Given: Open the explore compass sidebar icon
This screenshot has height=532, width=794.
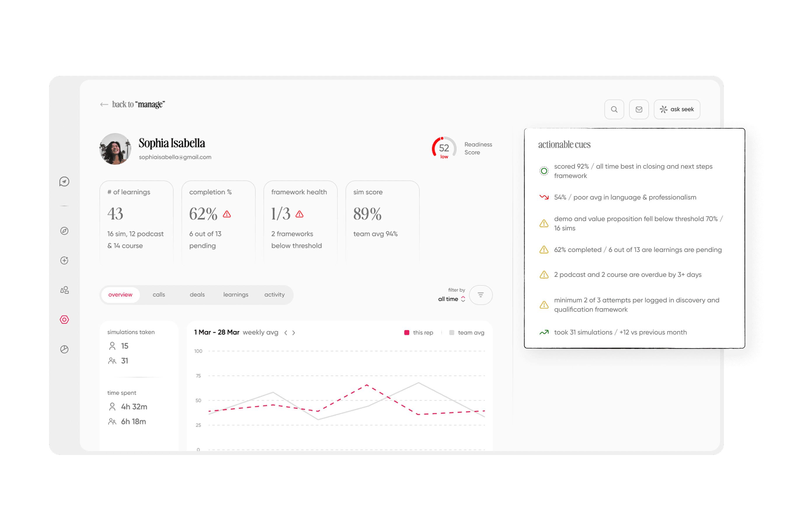Looking at the screenshot, I should 64,231.
